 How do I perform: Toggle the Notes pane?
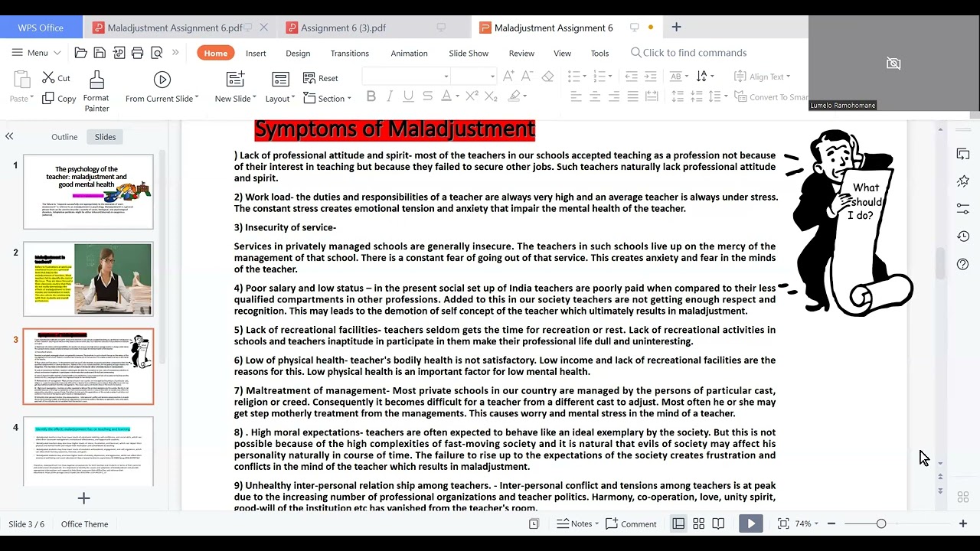click(x=576, y=524)
